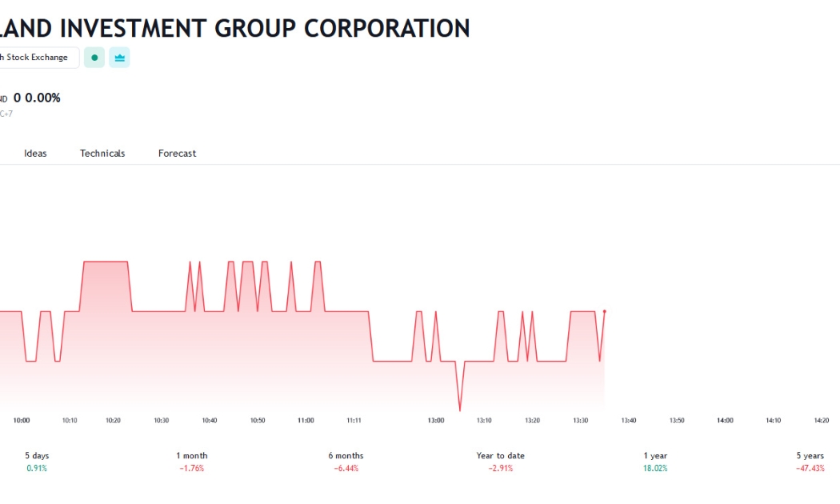Select the 6 months range −6.44%
This screenshot has width=840, height=504.
point(346,462)
